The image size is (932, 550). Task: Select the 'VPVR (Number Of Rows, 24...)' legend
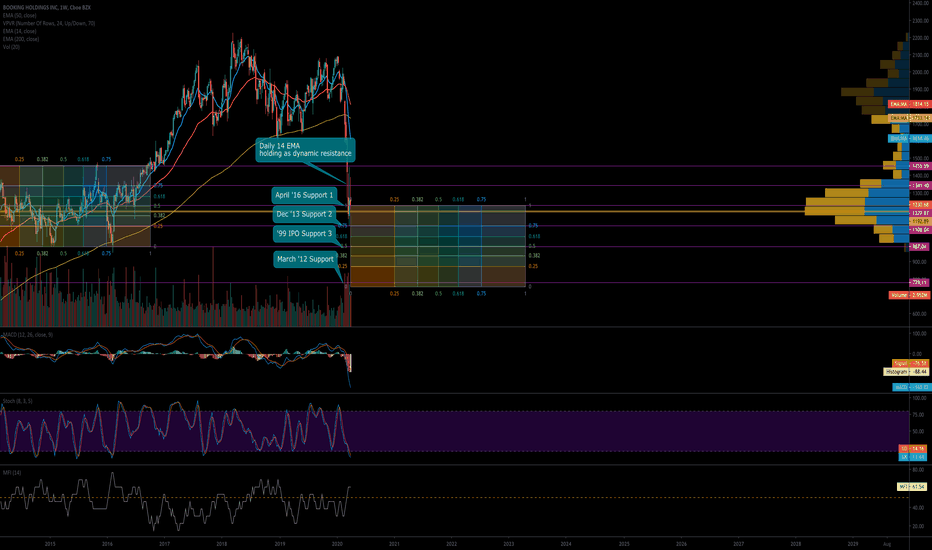click(49, 23)
